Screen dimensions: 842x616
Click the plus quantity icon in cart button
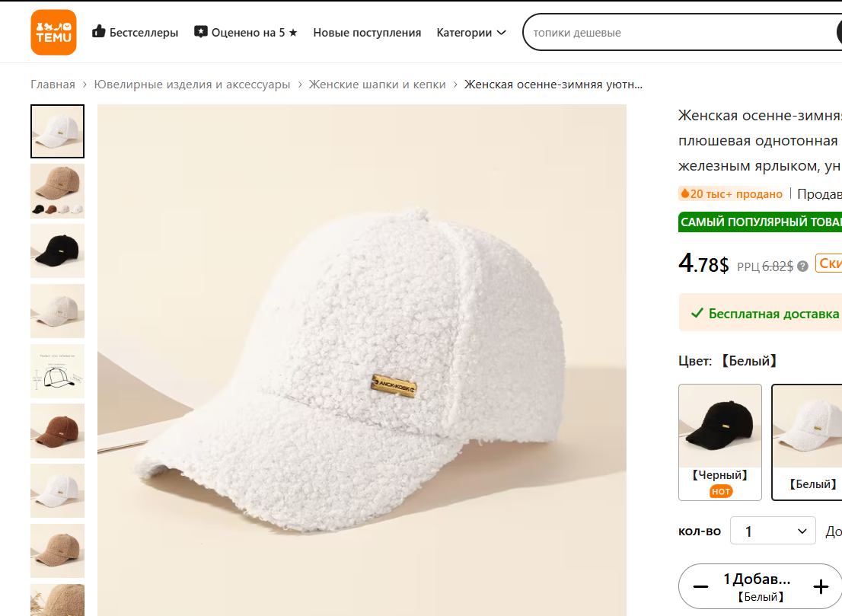[x=821, y=586]
